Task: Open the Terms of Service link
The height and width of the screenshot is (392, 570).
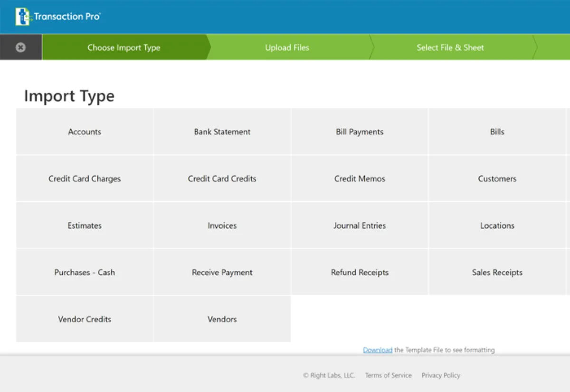Action: (388, 375)
